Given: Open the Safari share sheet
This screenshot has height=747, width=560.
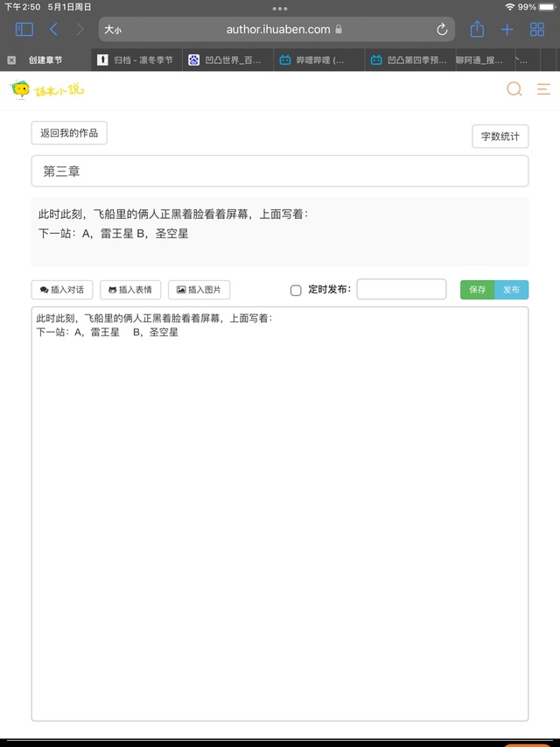Looking at the screenshot, I should 477,30.
